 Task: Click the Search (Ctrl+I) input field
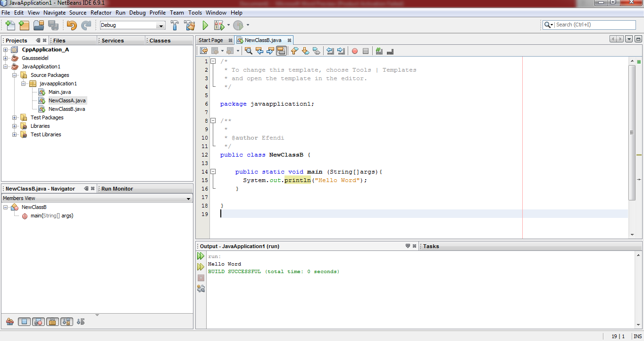coord(594,25)
